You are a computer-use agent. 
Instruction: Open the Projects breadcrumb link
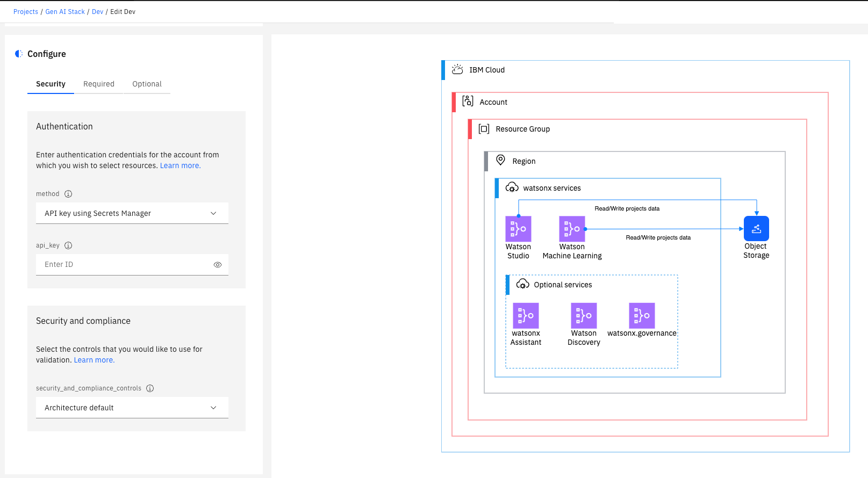(26, 12)
